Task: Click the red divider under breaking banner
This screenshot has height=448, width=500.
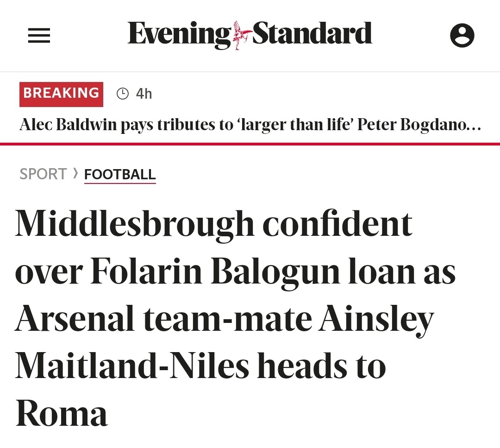Action: (250, 144)
